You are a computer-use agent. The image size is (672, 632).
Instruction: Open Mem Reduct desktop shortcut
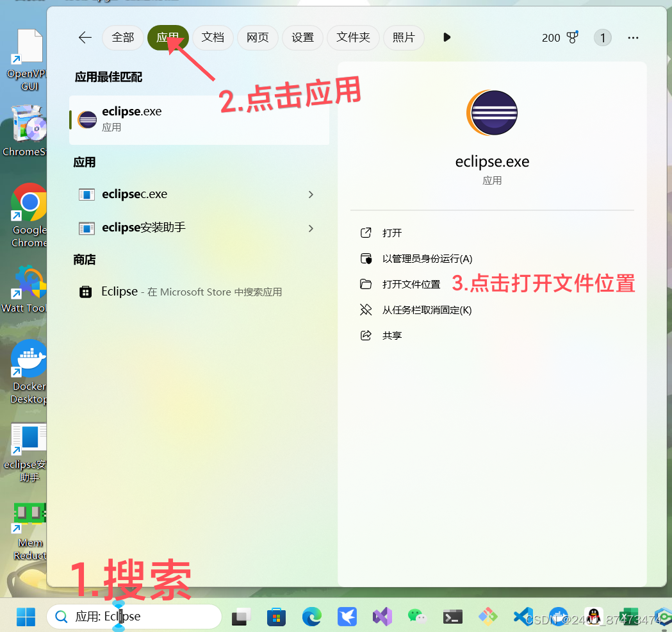coord(29,531)
